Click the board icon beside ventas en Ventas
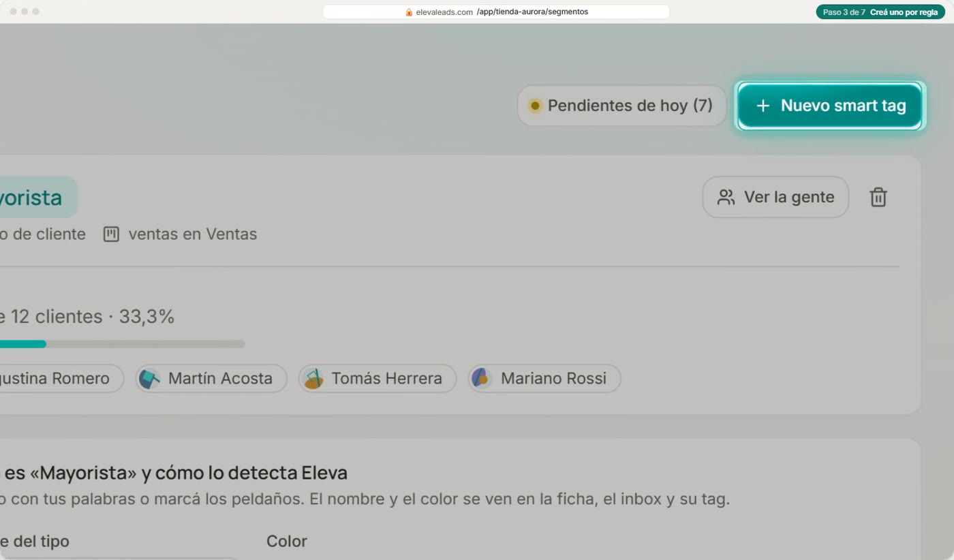 click(111, 234)
